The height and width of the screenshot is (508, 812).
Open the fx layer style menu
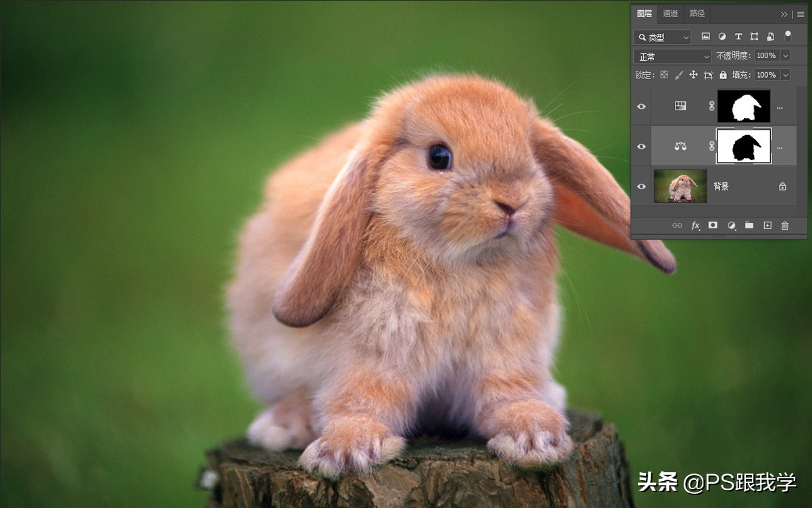(695, 226)
